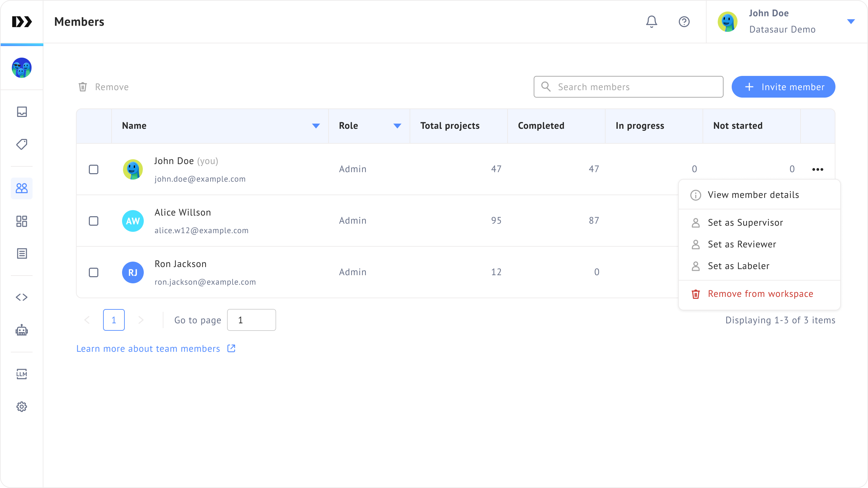Open the LLM icon in sidebar
The width and height of the screenshot is (868, 488).
click(x=22, y=374)
